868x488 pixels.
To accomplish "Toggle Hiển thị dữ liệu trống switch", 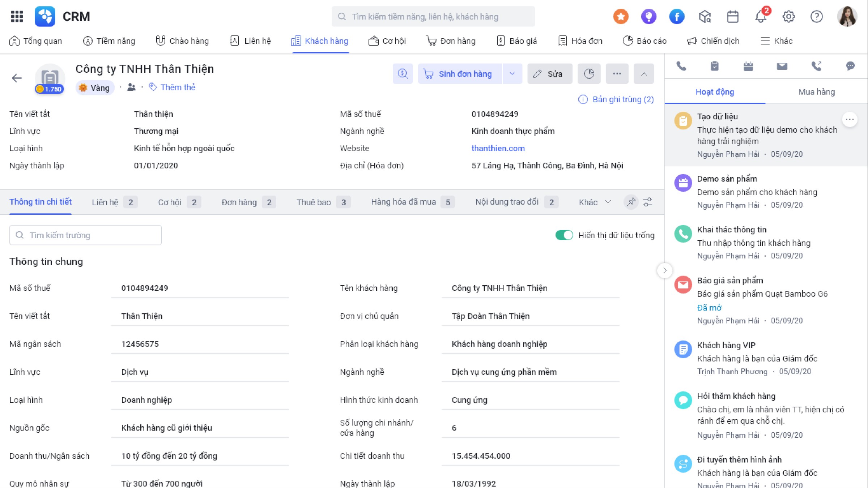I will (564, 235).
